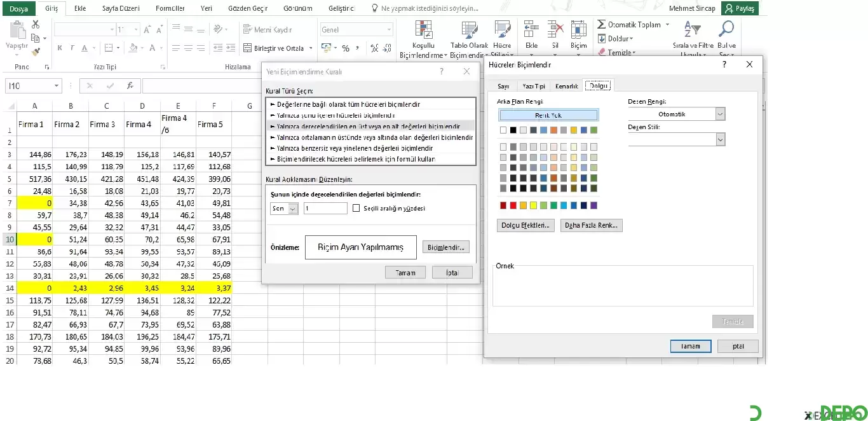This screenshot has width=868, height=421.
Task: Pick the black theme color swatch
Action: click(513, 130)
